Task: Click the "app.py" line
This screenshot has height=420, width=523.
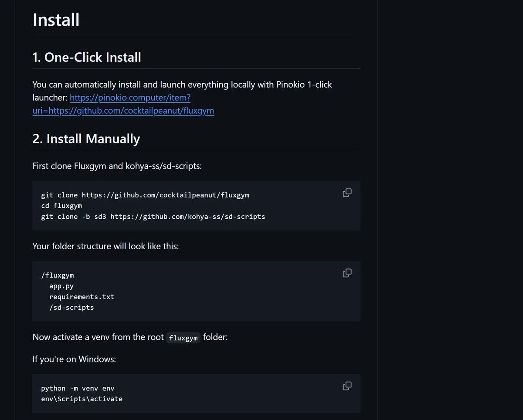Action: click(x=61, y=286)
